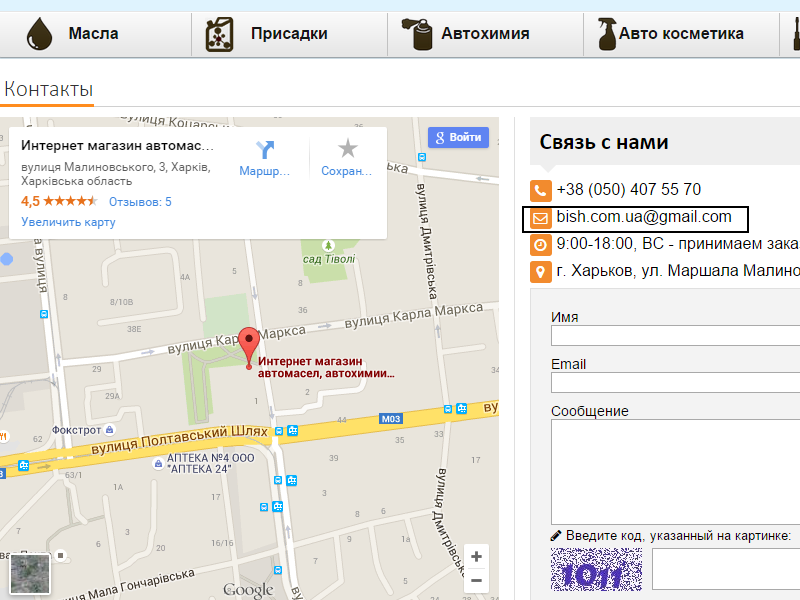Click the captcha code input field
The width and height of the screenshot is (800, 600).
tap(725, 570)
